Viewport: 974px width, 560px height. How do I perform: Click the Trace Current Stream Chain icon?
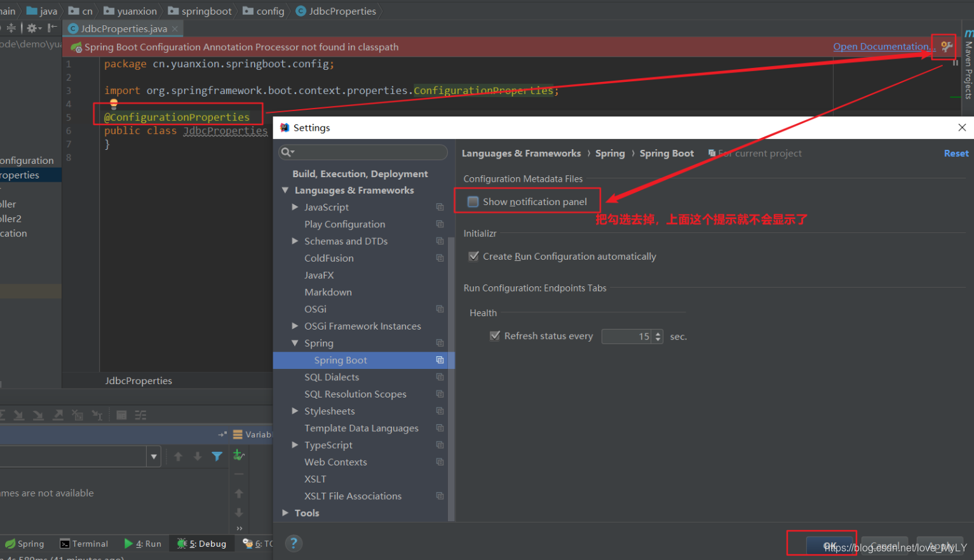tap(140, 415)
